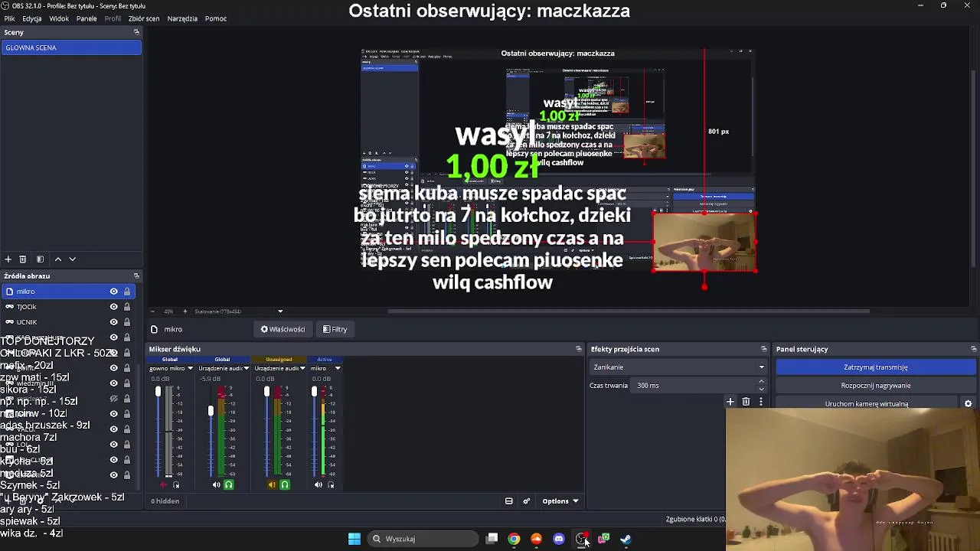Select the GLOWNA SCENA scene

[x=71, y=47]
